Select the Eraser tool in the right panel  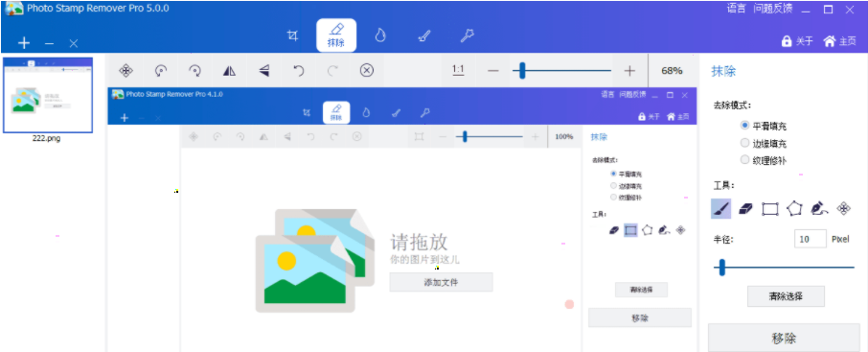click(x=745, y=208)
